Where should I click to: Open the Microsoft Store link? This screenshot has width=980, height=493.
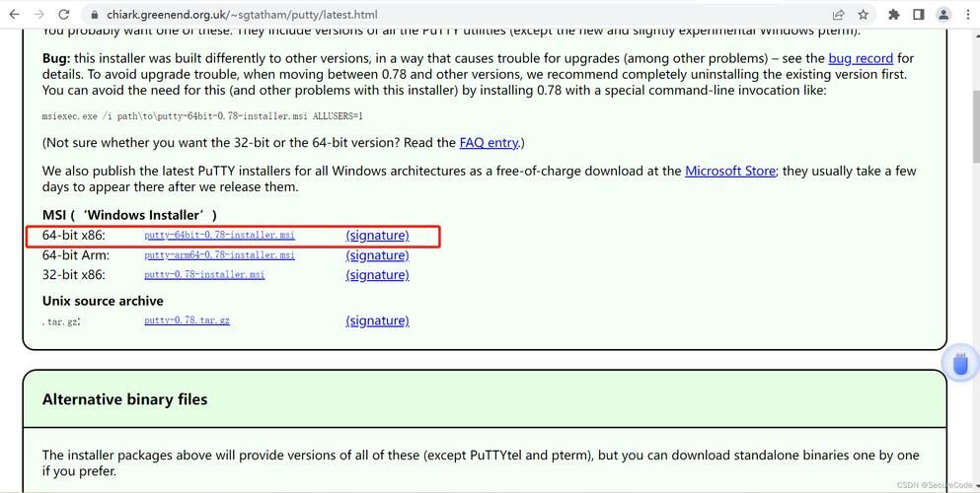730,171
